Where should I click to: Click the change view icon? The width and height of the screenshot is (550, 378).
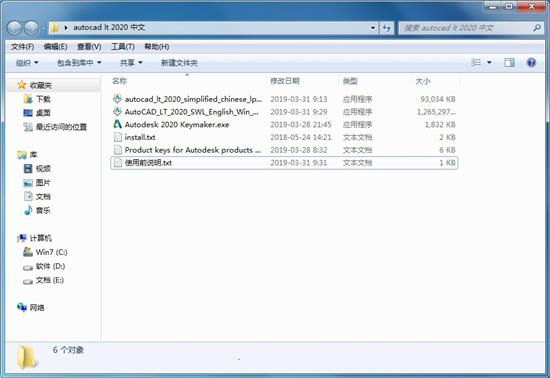pos(476,63)
